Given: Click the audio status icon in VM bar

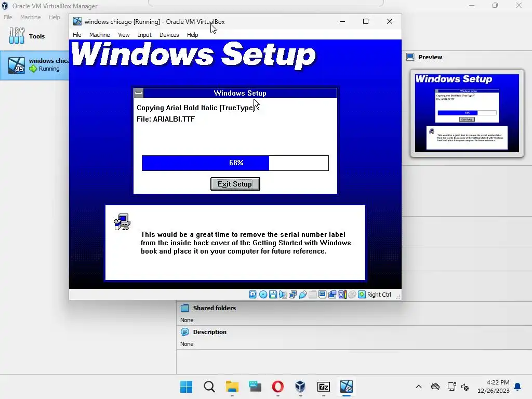Looking at the screenshot, I should (283, 295).
